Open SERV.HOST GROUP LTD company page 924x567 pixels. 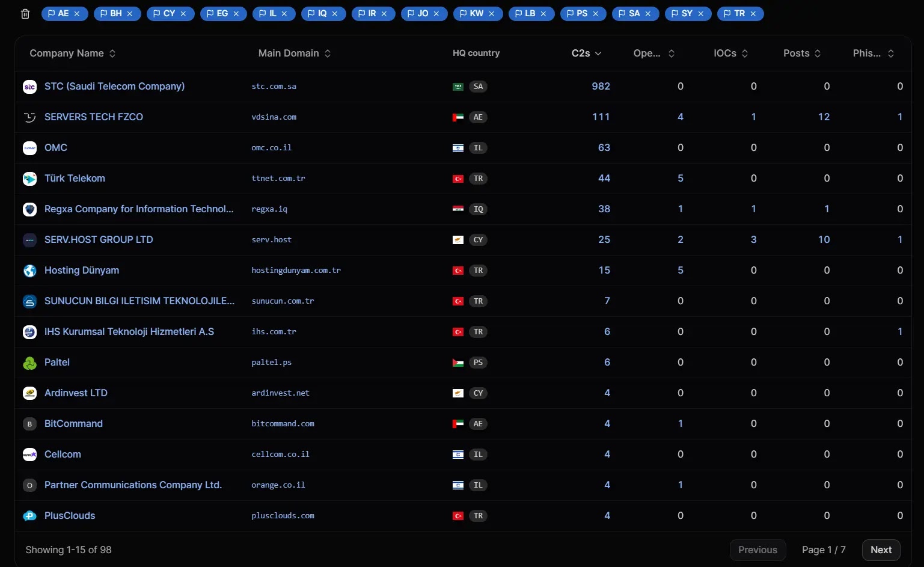coord(99,240)
